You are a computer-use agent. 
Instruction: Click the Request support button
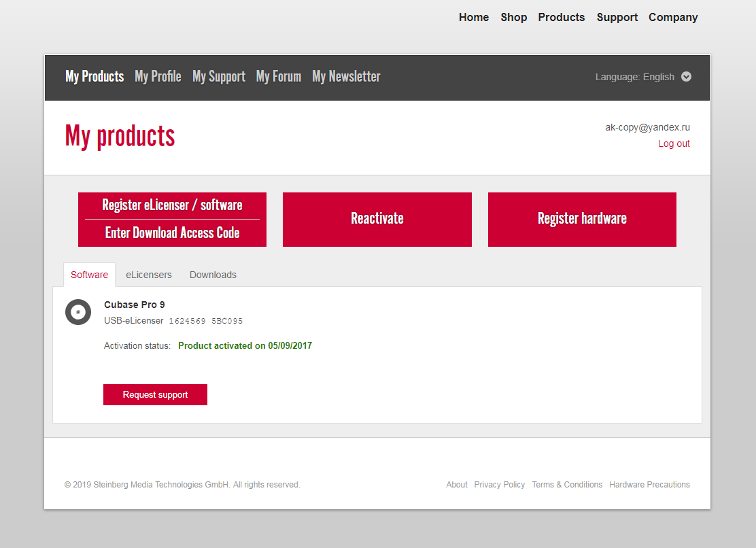click(155, 395)
